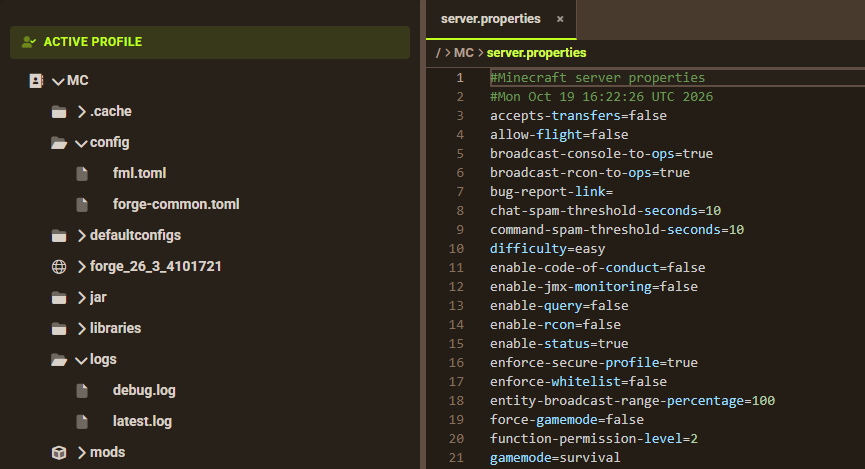Select the MC root label
The height and width of the screenshot is (469, 865).
78,81
